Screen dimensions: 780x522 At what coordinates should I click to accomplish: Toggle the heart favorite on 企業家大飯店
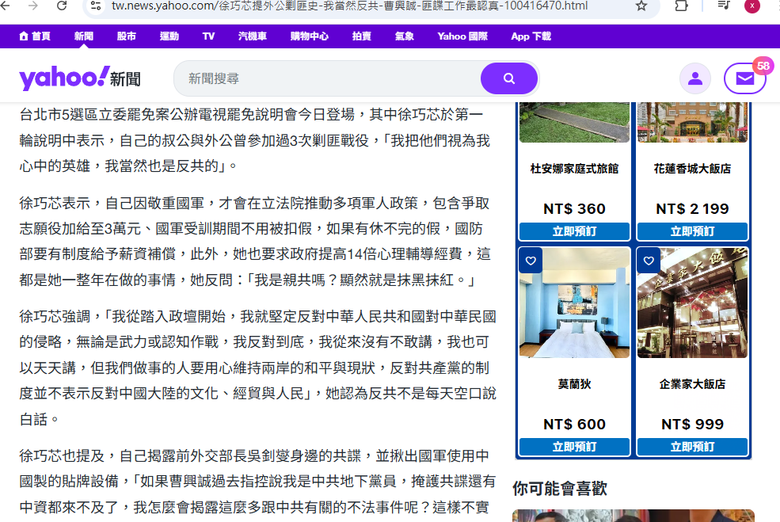(x=649, y=260)
